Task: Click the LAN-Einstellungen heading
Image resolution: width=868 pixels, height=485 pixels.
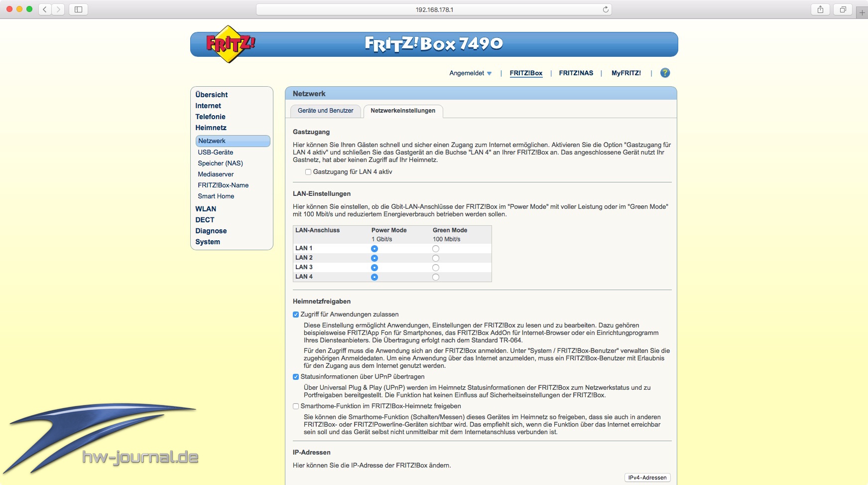Action: pos(322,194)
